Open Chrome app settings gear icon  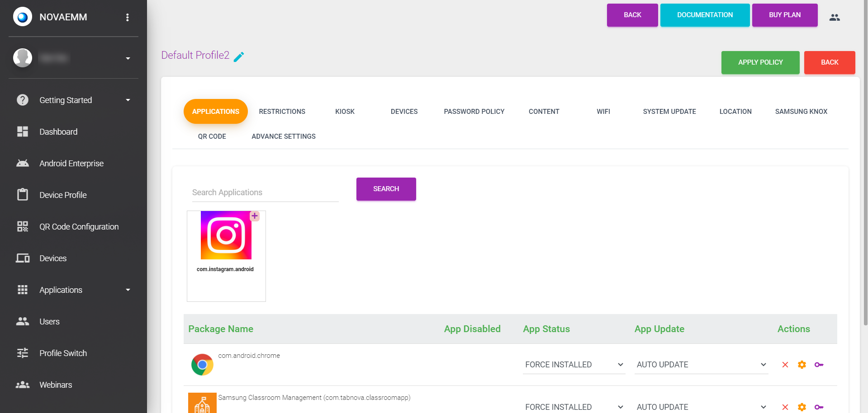click(802, 365)
